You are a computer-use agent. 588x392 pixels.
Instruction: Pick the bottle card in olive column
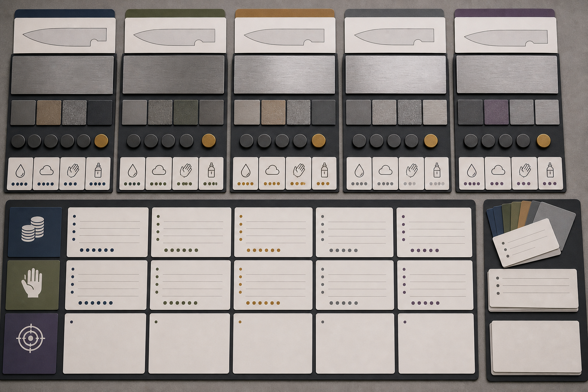click(x=211, y=173)
